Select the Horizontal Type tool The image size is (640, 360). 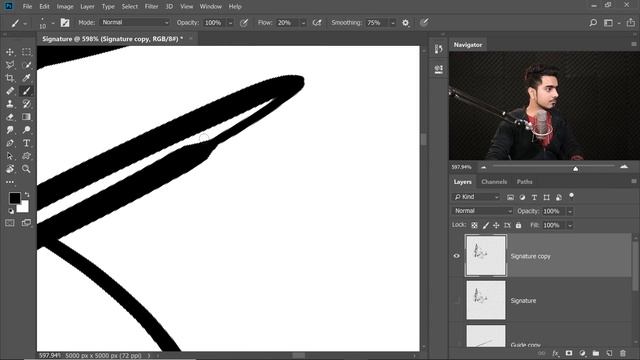point(27,143)
